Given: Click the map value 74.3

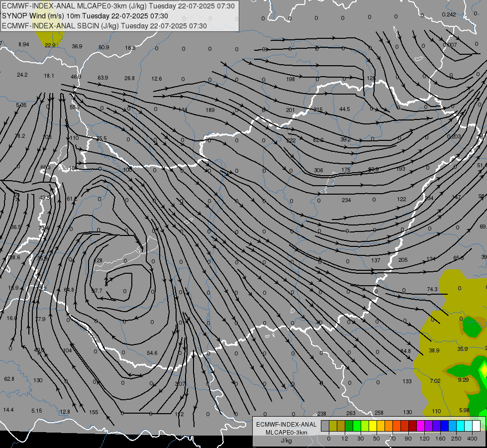Looking at the screenshot, I should (x=432, y=289).
